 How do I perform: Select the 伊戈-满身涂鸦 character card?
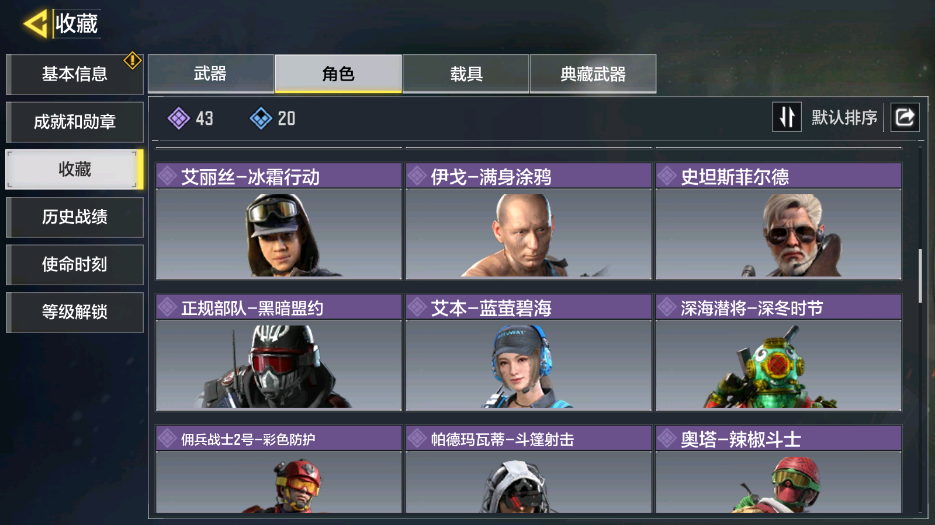(x=528, y=221)
